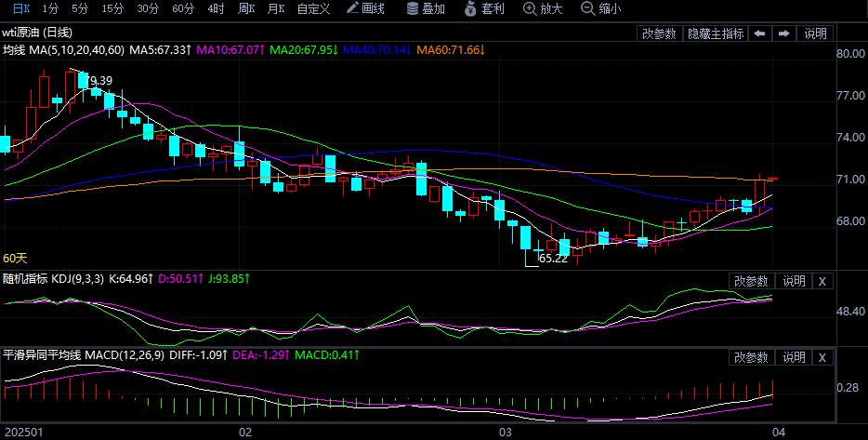
Task: Select the 4时 four-hour timeframe
Action: tap(216, 8)
